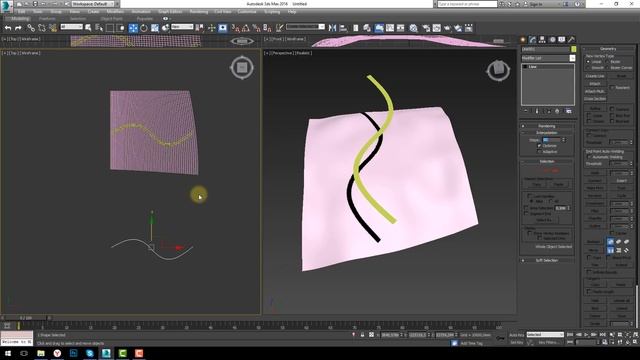Click the Sign In link
Screen dimensions: 640x360
click(x=536, y=4)
